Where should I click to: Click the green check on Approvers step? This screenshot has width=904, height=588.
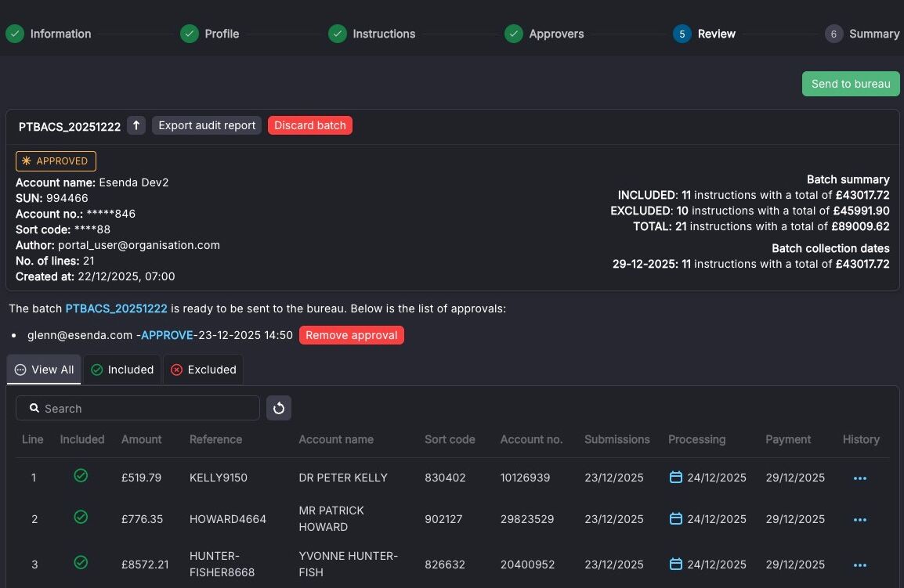tap(514, 34)
